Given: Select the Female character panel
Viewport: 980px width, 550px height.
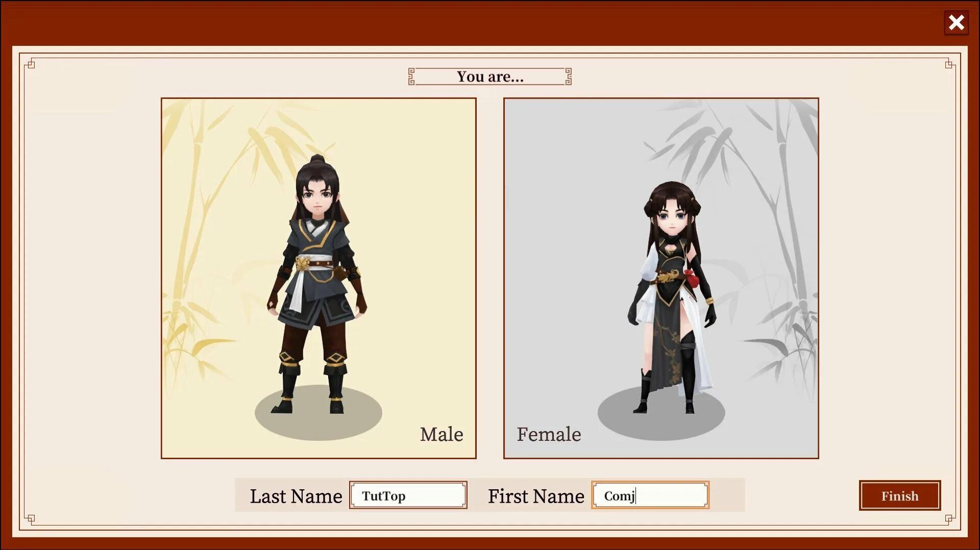Looking at the screenshot, I should click(661, 278).
